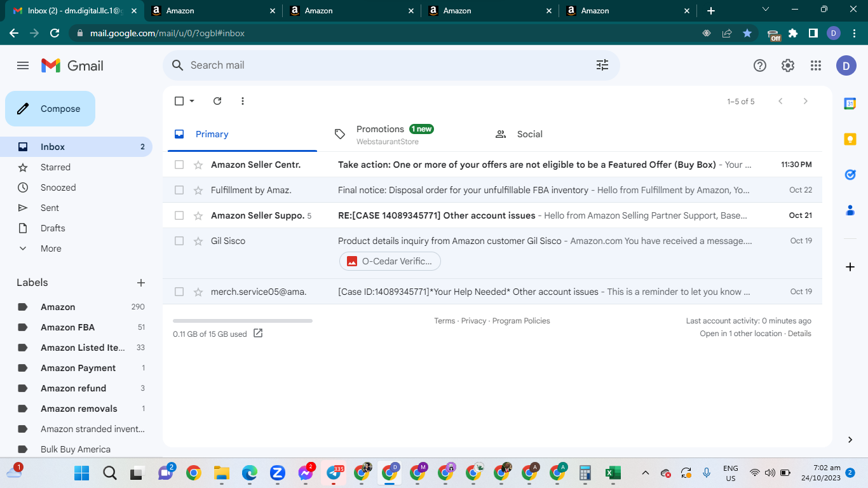The width and height of the screenshot is (868, 488).
Task: Star the Gil Sisco email
Action: point(198,241)
